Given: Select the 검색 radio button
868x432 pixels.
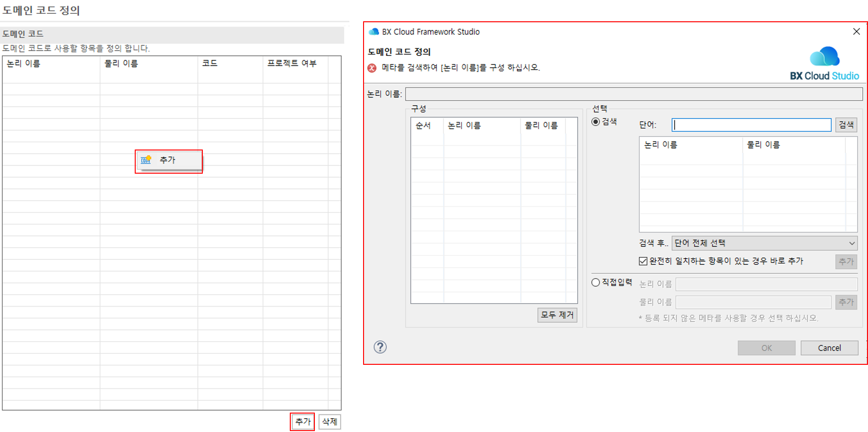Looking at the screenshot, I should [596, 122].
